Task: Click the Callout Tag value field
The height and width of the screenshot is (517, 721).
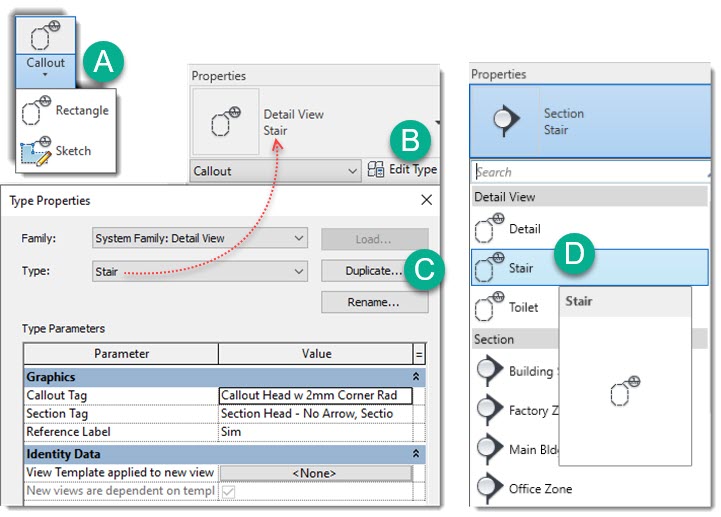Action: point(315,395)
